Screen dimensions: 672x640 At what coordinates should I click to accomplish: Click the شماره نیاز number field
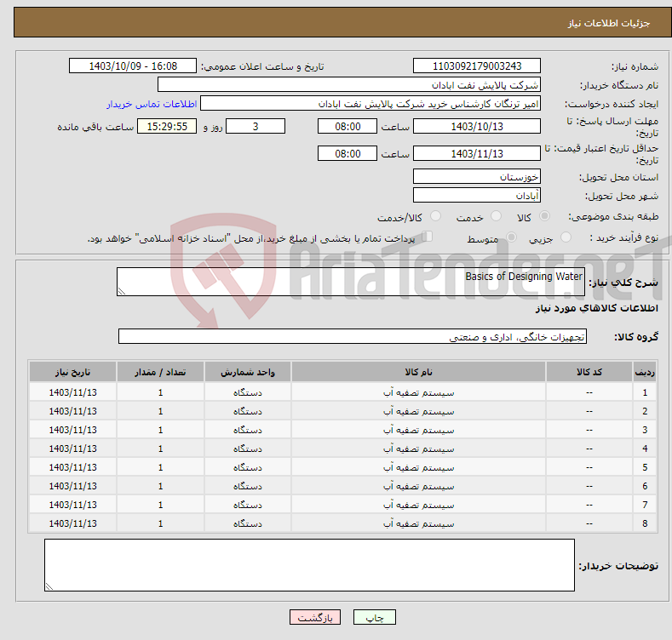[x=477, y=66]
